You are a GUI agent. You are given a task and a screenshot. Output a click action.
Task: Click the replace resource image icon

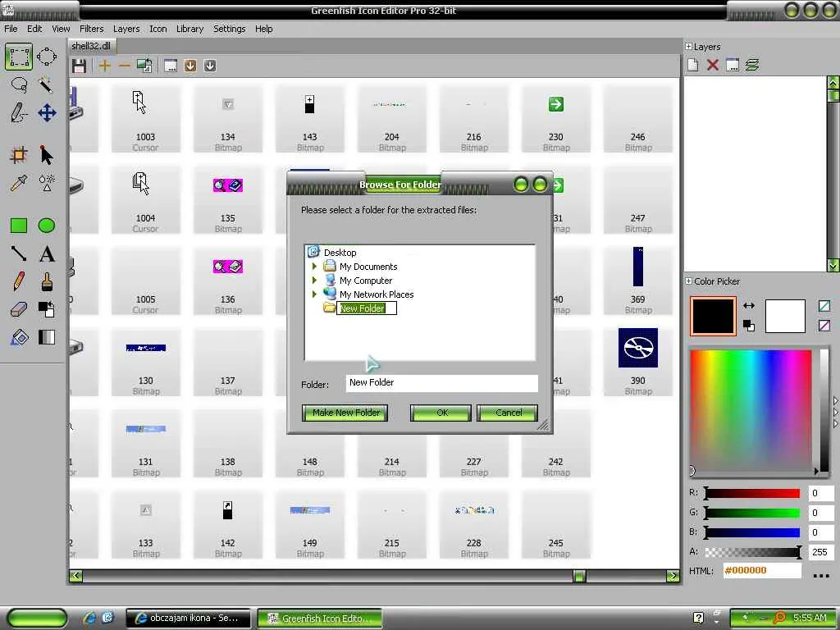tap(144, 66)
